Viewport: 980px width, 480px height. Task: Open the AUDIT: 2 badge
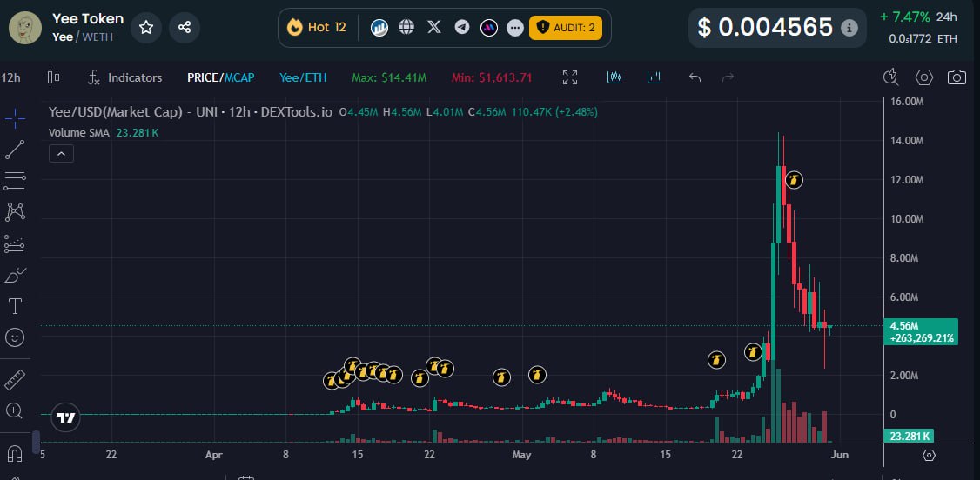click(x=566, y=28)
